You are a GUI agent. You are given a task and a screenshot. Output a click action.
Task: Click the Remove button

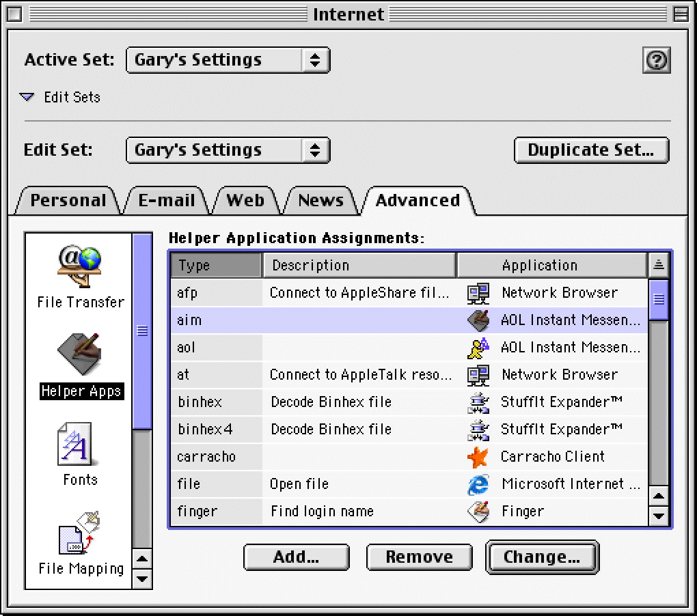point(419,557)
